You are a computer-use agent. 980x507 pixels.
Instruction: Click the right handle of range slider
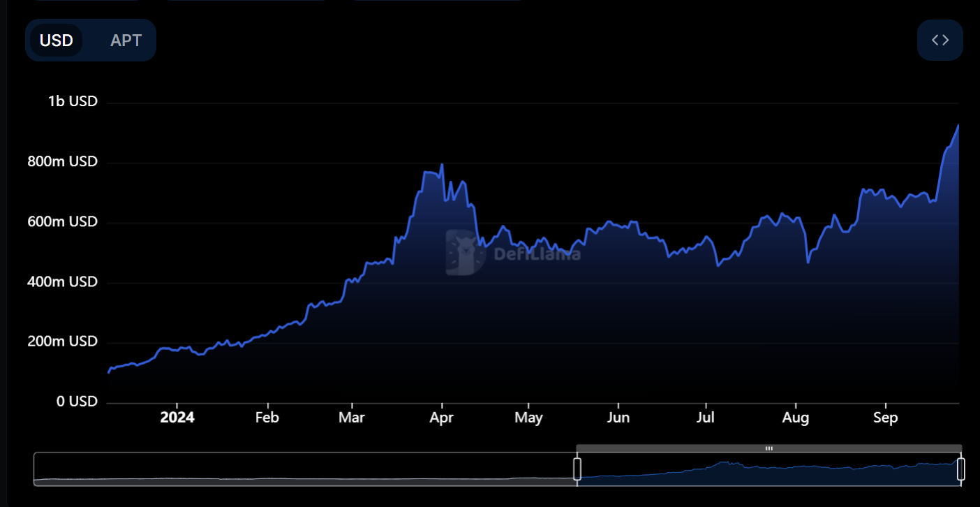pyautogui.click(x=961, y=469)
